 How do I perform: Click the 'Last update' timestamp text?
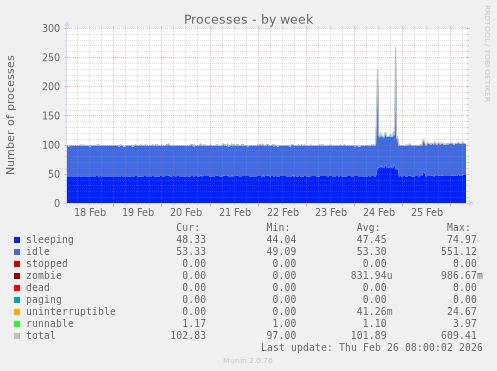pos(372,348)
